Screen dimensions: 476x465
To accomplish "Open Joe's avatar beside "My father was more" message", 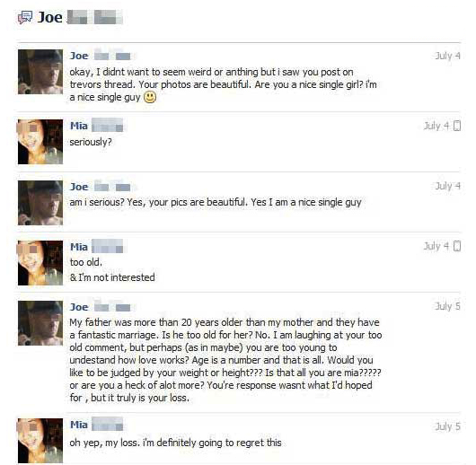I will pyautogui.click(x=40, y=323).
